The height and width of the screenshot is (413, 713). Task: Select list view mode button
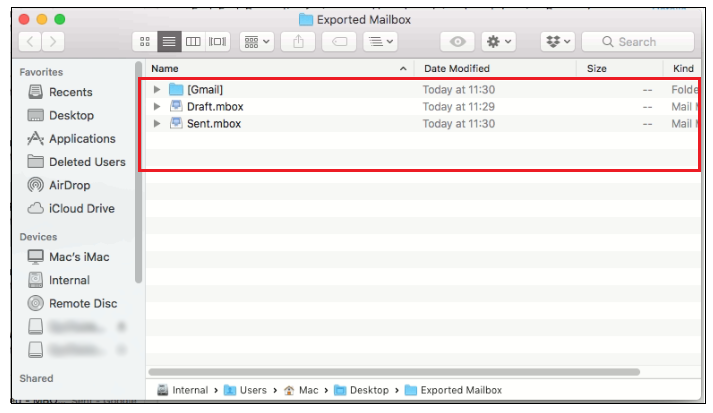point(169,42)
